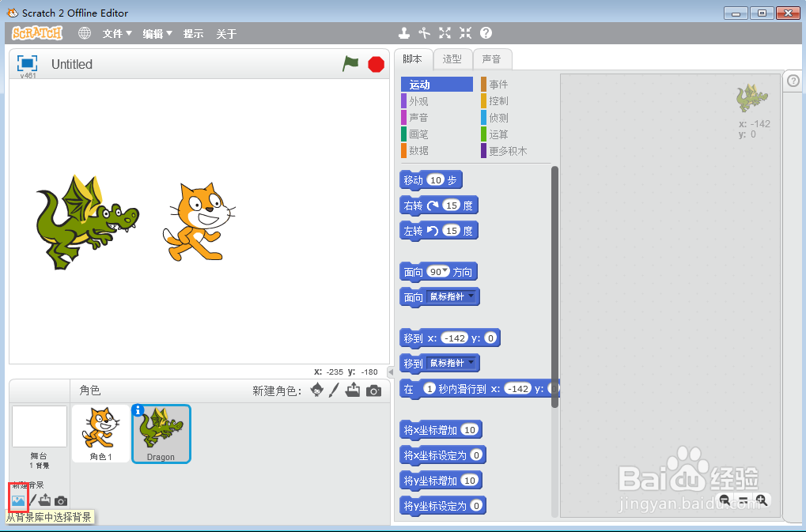This screenshot has width=806, height=532.
Task: Click the grow sprite tool
Action: pyautogui.click(x=445, y=33)
